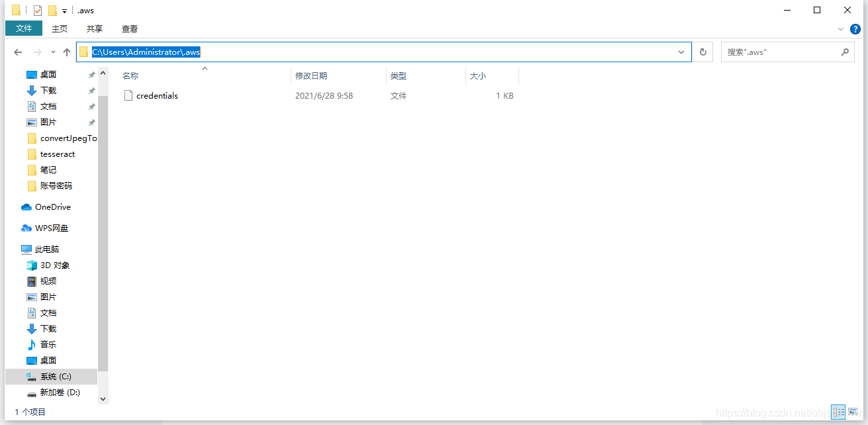Image resolution: width=868 pixels, height=425 pixels.
Task: Click the properties quick access icon
Action: [38, 10]
